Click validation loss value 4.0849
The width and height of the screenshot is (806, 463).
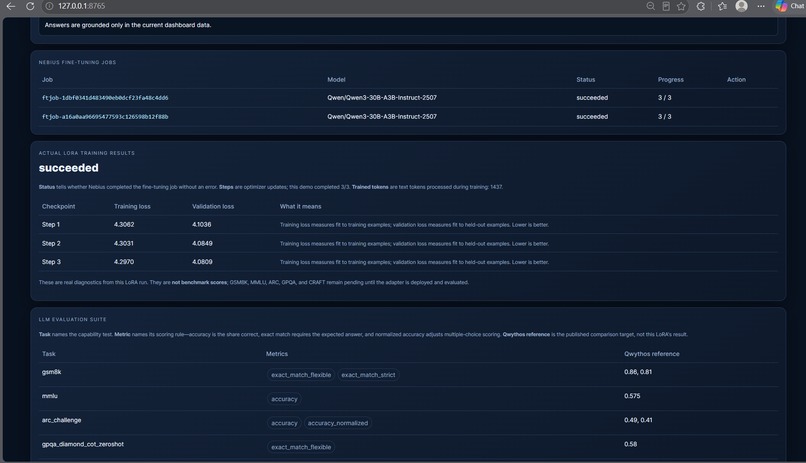pyautogui.click(x=202, y=244)
